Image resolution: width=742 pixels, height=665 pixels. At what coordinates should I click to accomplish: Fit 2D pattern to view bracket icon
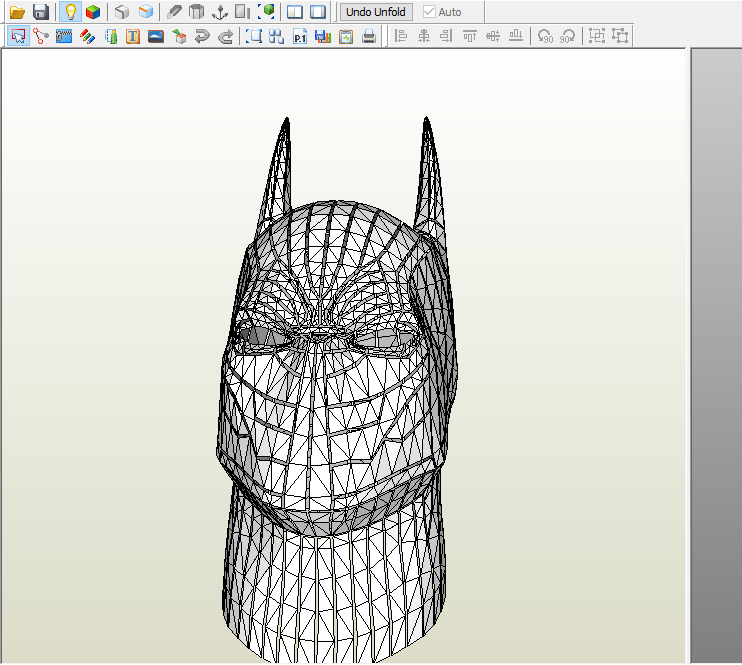(254, 36)
